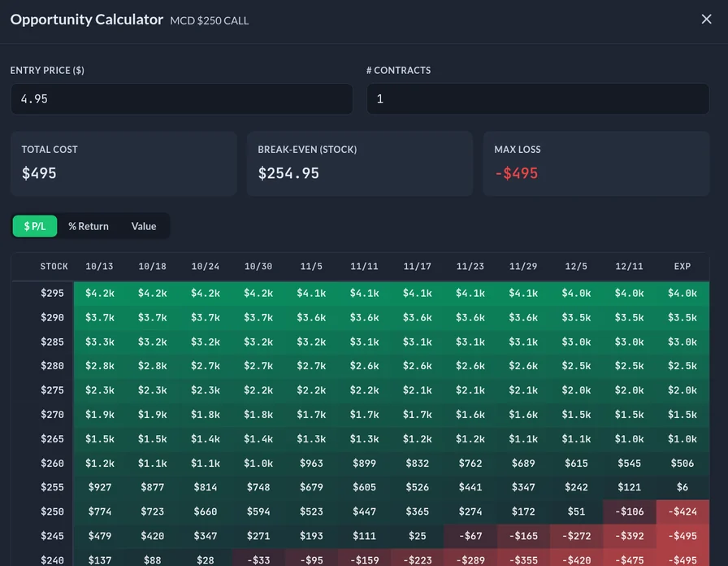Click the $255 stock price row label
The width and height of the screenshot is (728, 566).
tap(52, 487)
